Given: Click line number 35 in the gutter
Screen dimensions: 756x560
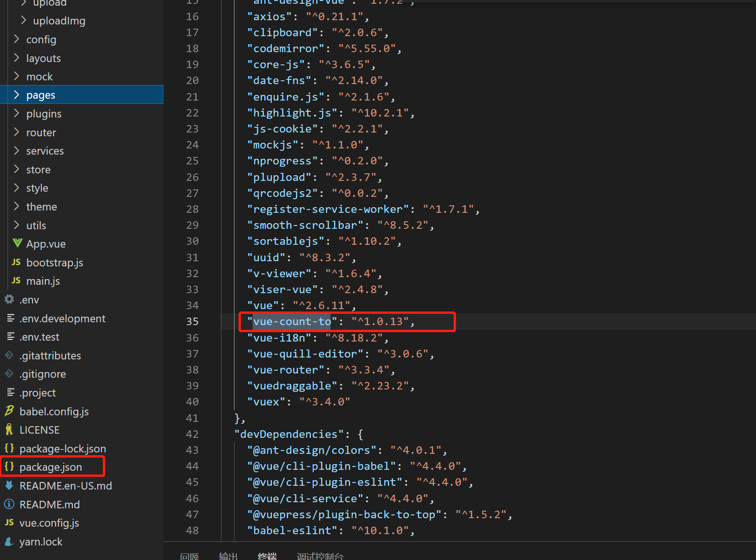Looking at the screenshot, I should (x=192, y=321).
